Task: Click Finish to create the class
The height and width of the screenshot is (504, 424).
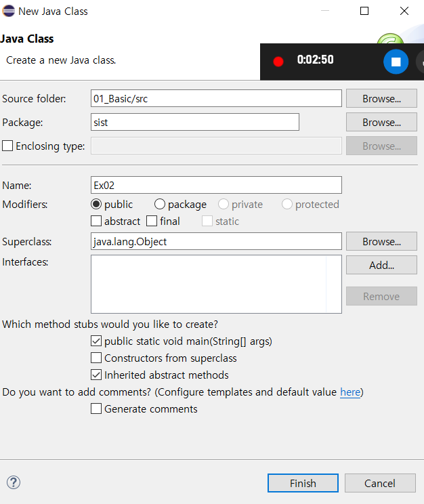Action: (303, 483)
